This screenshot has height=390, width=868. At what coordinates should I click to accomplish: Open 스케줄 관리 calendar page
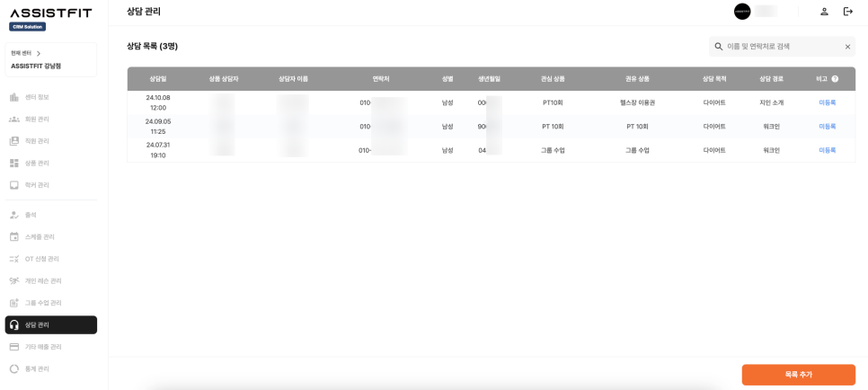coord(40,237)
